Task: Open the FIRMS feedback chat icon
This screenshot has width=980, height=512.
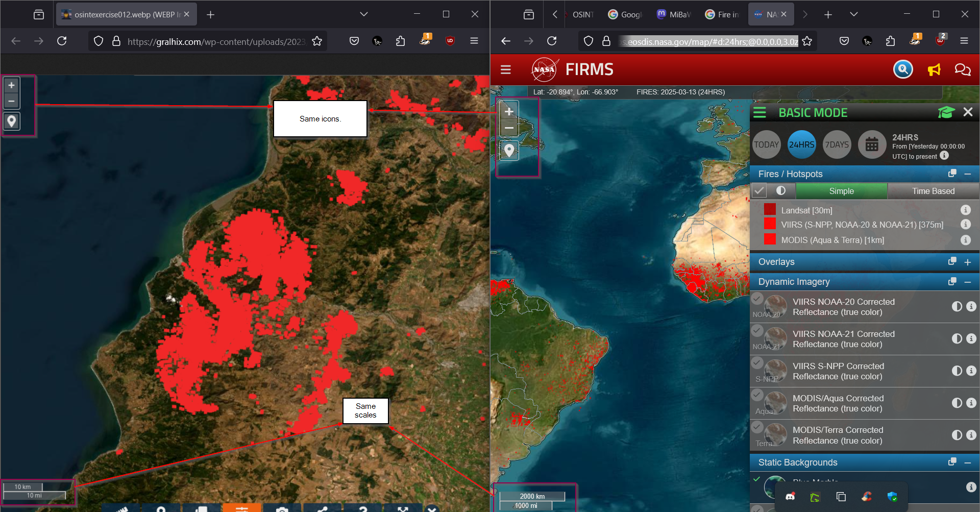Action: point(963,69)
